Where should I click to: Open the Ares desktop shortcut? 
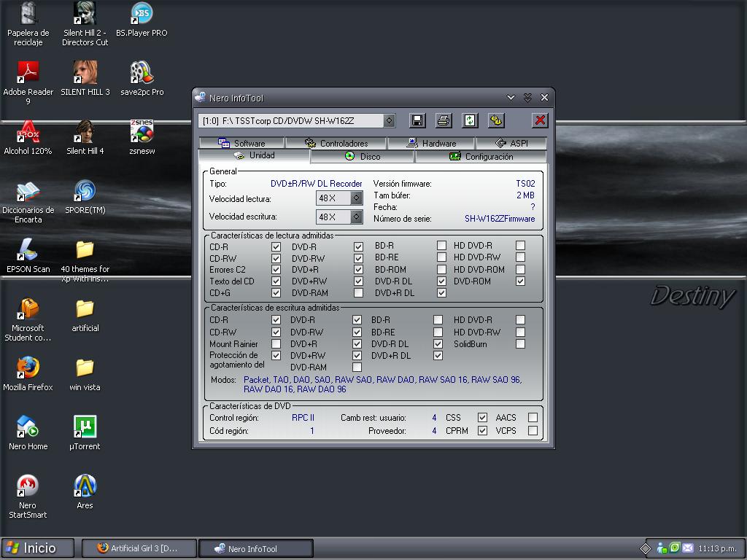(85, 492)
